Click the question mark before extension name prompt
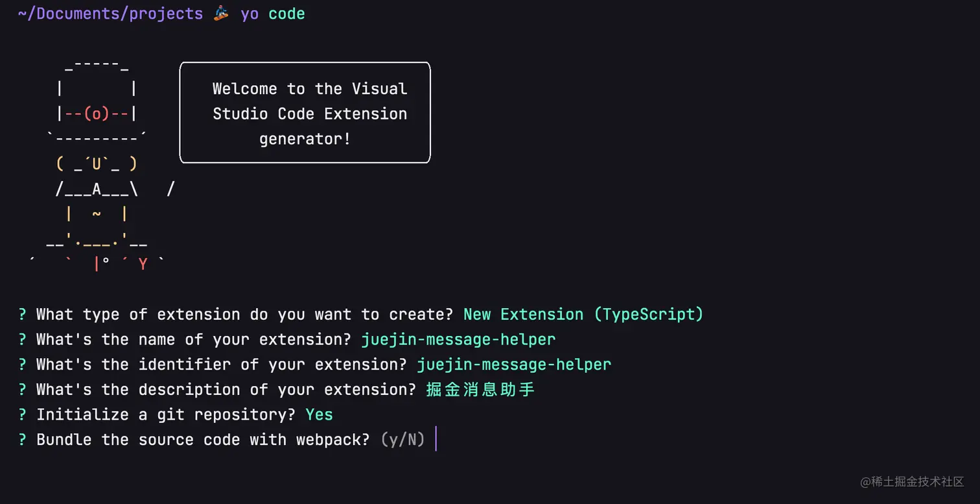Viewport: 980px width, 504px height. [22, 340]
